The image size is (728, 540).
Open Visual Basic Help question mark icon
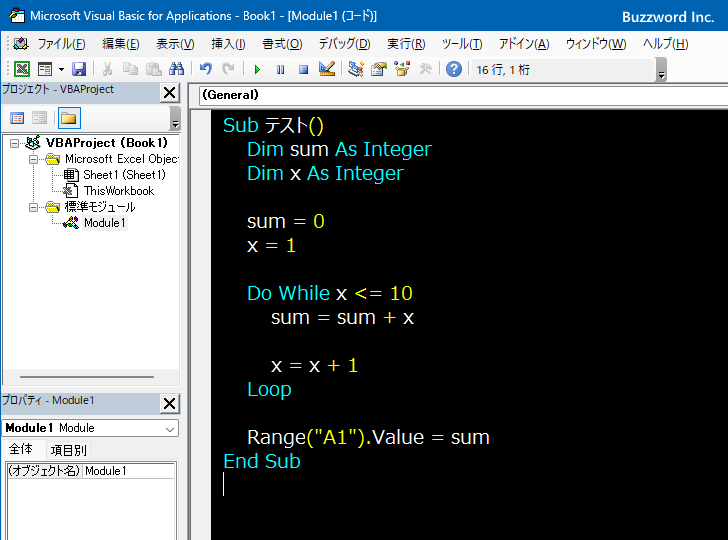(454, 69)
